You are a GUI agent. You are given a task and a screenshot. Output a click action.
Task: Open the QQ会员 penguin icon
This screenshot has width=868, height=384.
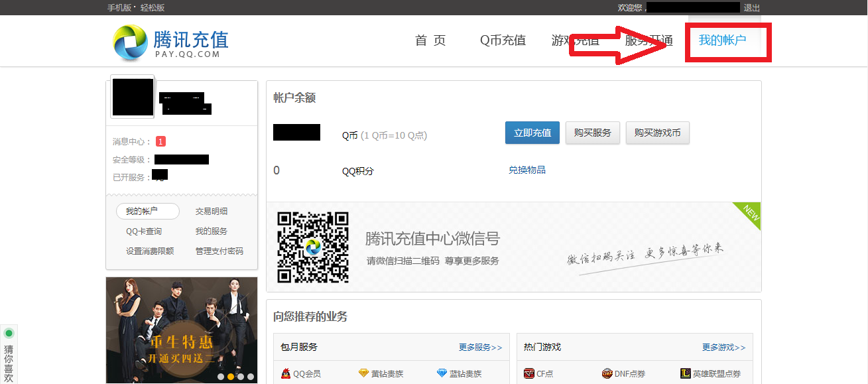pos(286,374)
